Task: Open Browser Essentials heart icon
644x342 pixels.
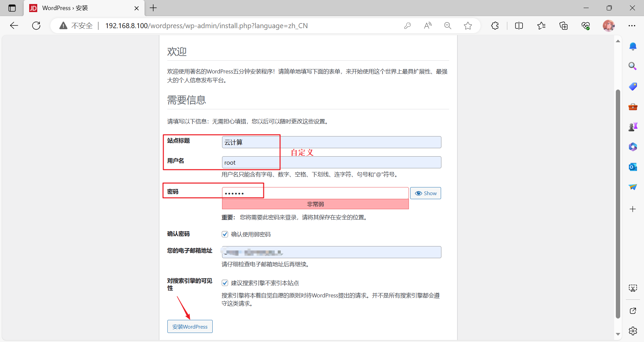Action: 586,25
